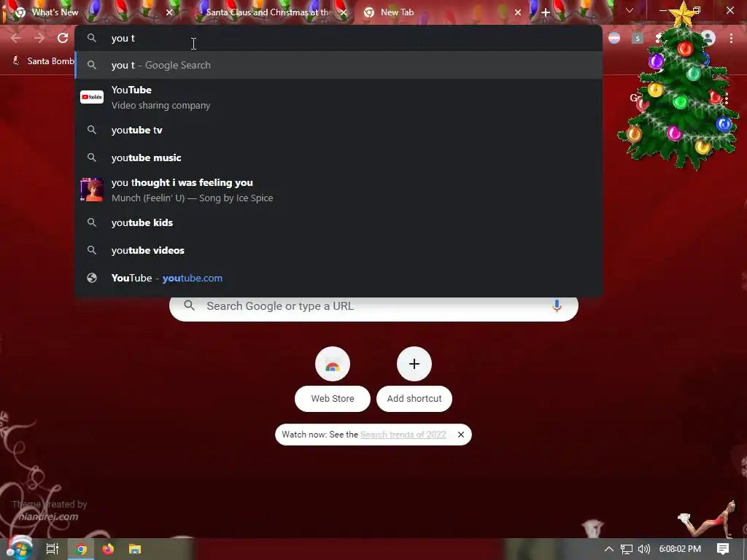Select 'you thought i was feeling you' suggestion
This screenshot has width=747, height=560.
point(338,190)
